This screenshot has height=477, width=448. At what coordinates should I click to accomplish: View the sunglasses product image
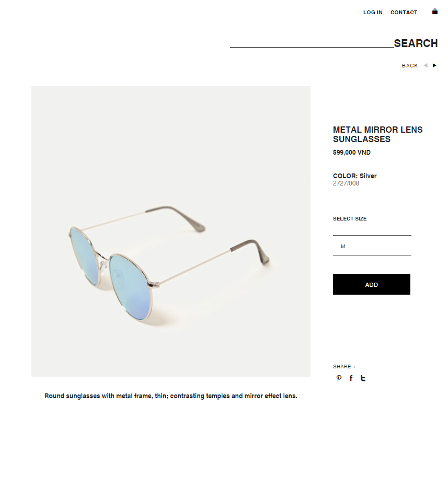(171, 231)
